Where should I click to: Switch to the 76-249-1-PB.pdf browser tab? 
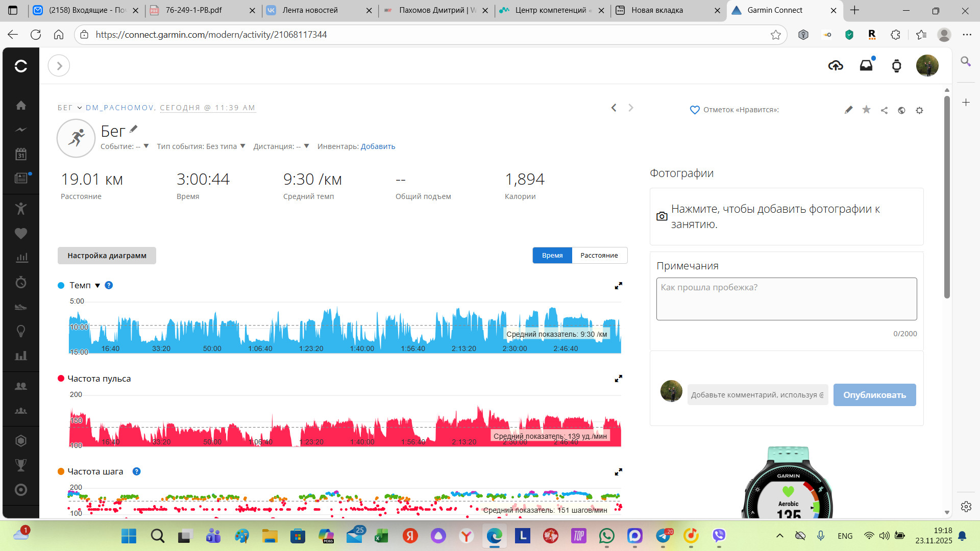[x=203, y=10]
